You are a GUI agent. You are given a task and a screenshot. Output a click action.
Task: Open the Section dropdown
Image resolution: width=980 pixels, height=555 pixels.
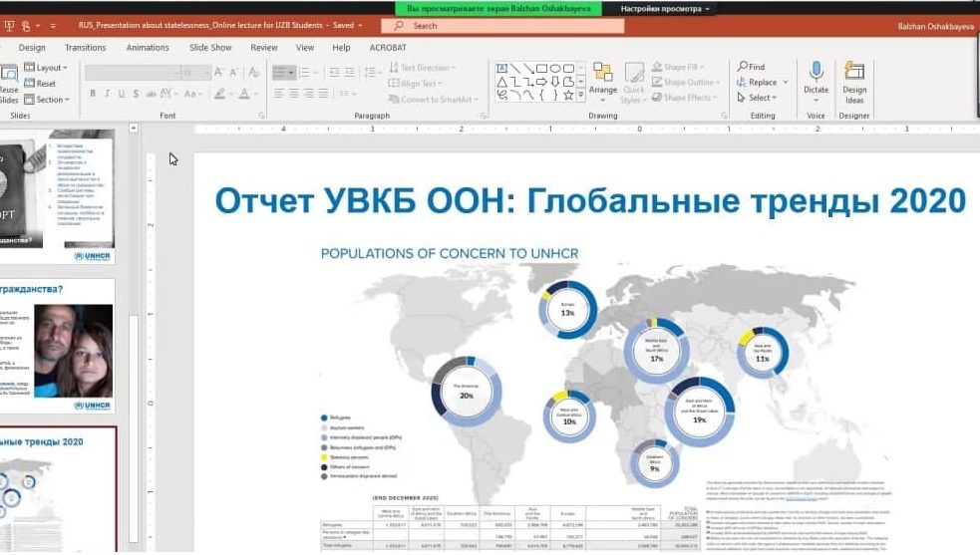47,100
